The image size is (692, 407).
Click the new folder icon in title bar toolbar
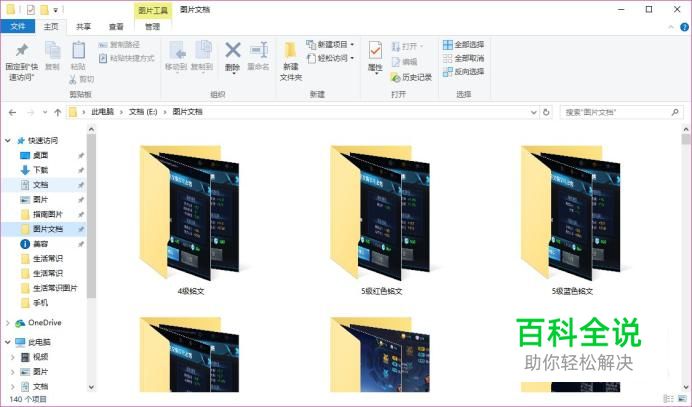[44, 9]
